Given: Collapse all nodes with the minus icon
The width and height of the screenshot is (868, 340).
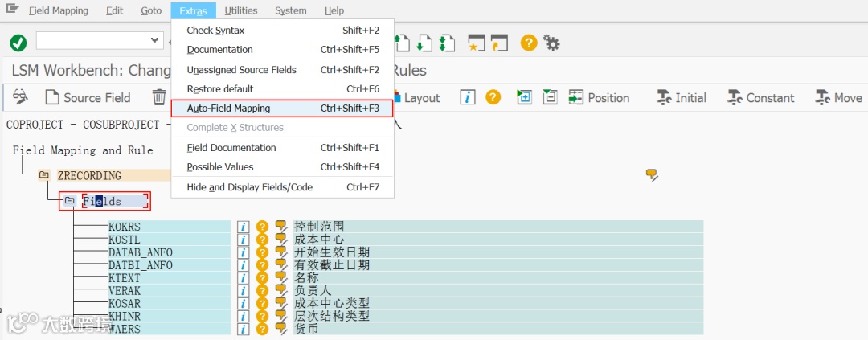Looking at the screenshot, I should pyautogui.click(x=549, y=97).
